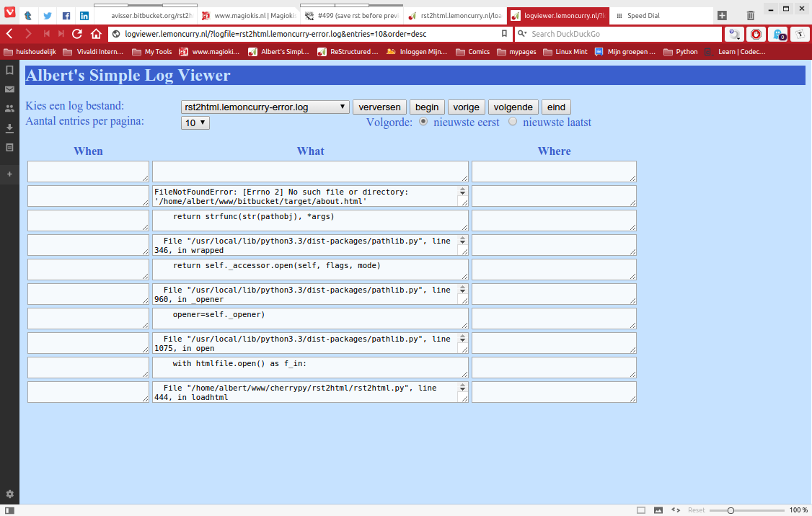The image size is (812, 516).
Task: Open ReStructured... bookmark
Action: click(348, 52)
